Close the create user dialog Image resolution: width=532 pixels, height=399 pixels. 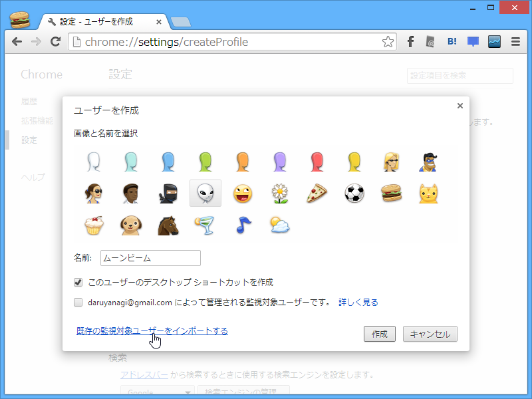tap(460, 106)
